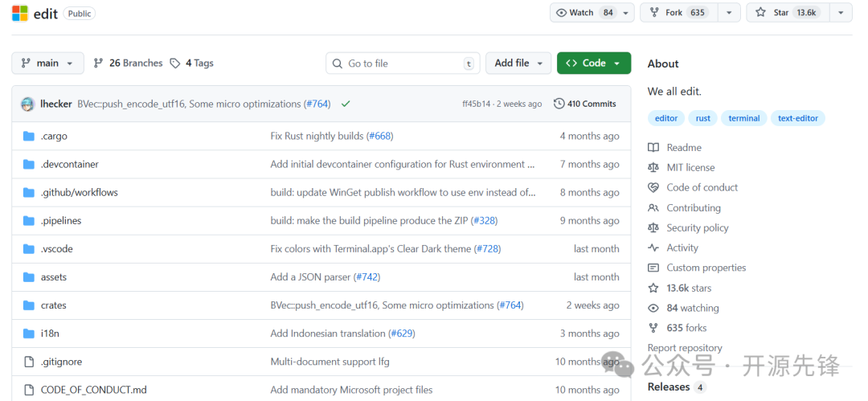Image resolution: width=868 pixels, height=401 pixels.
Task: Open the main branch dropdown
Action: pyautogui.click(x=47, y=63)
